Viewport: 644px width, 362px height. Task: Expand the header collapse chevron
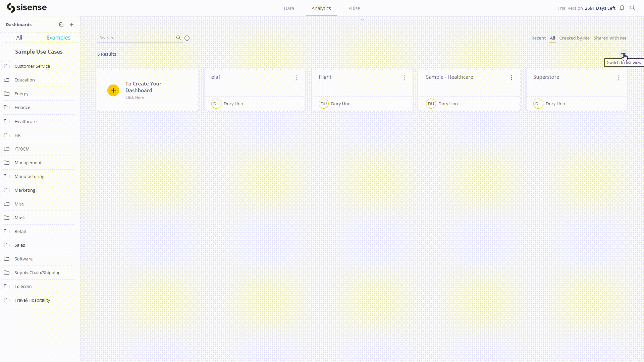click(362, 20)
